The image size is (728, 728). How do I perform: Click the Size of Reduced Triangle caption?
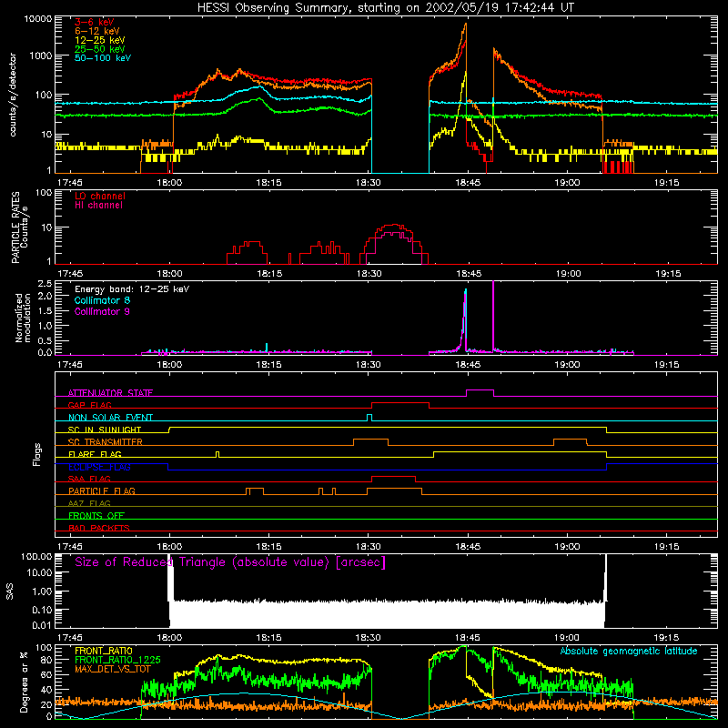(230, 562)
